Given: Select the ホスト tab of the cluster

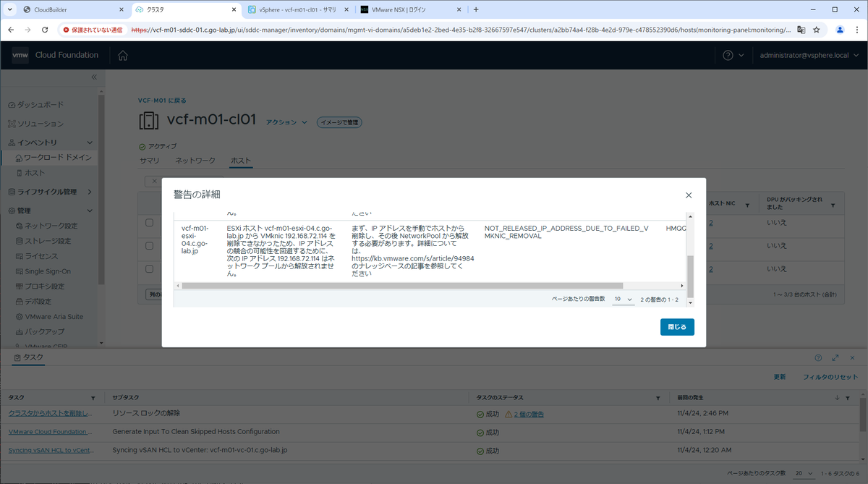Looking at the screenshot, I should [241, 160].
